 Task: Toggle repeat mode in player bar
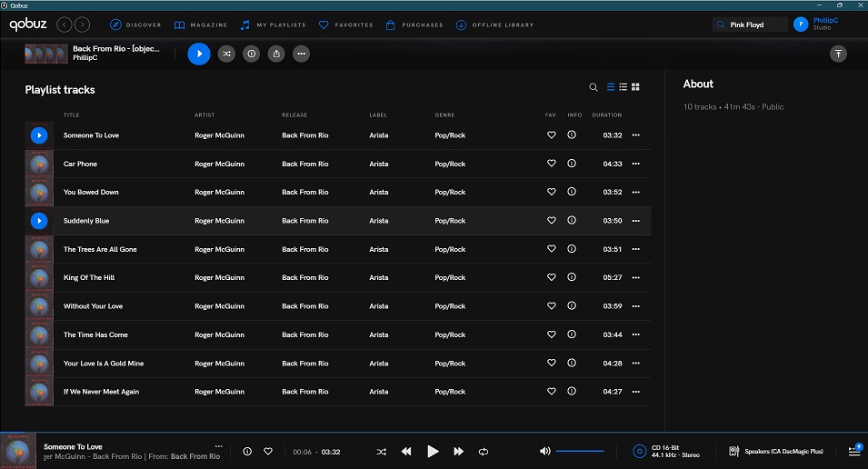pyautogui.click(x=484, y=452)
